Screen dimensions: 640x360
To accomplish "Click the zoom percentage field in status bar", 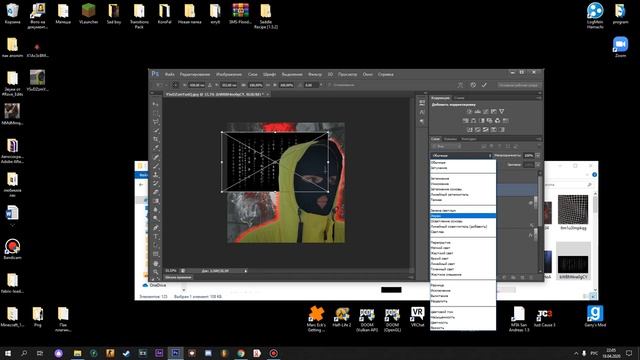I will (x=171, y=271).
